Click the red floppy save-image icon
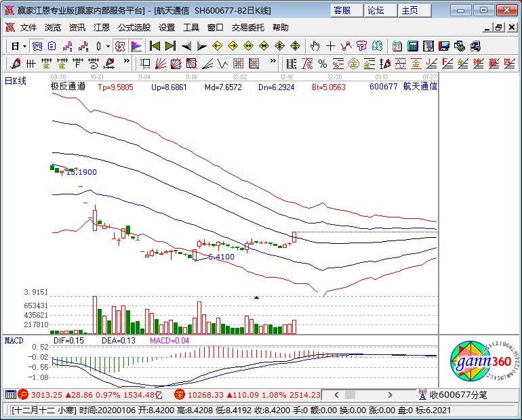The height and width of the screenshot is (420, 522). (x=444, y=46)
